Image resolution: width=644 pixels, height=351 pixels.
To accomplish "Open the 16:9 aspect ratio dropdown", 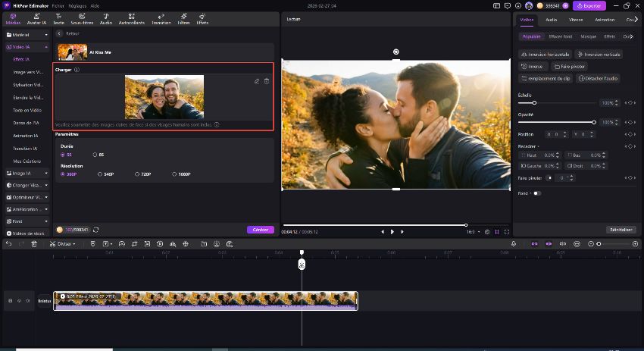I will coord(473,232).
